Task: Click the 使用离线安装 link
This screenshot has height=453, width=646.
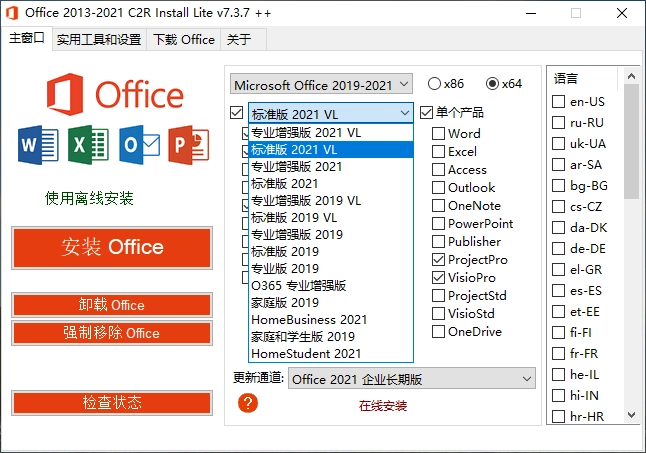Action: (x=89, y=198)
